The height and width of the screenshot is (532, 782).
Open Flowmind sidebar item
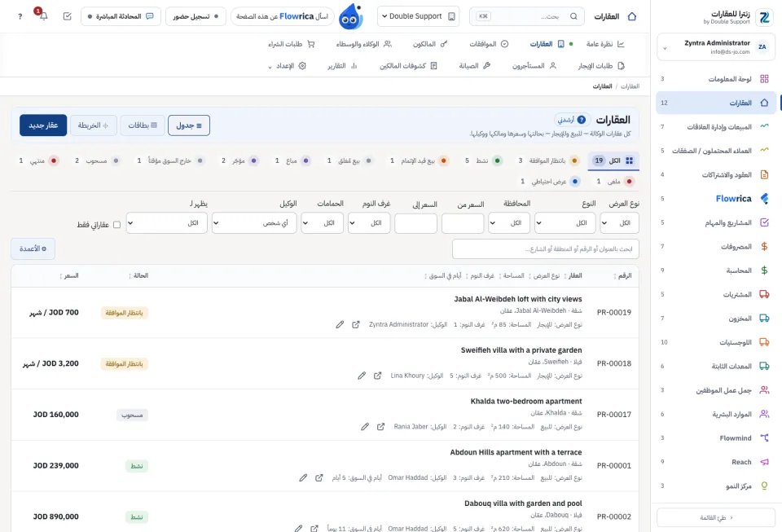click(716, 437)
